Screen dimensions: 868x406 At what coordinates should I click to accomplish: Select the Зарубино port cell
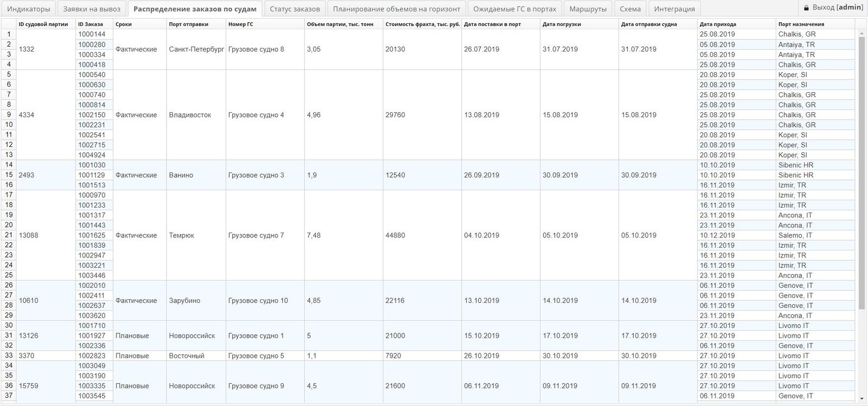(x=196, y=300)
